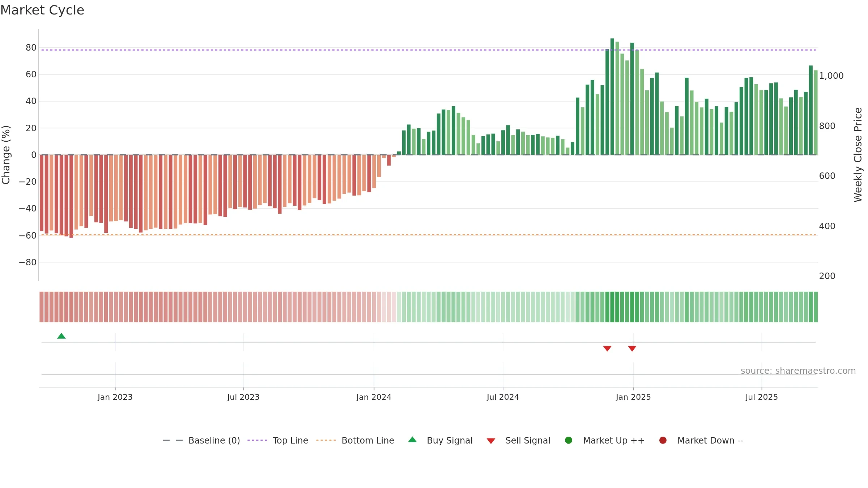The image size is (868, 488).
Task: Toggle the Sell Signal legend entry
Action: 518,440
